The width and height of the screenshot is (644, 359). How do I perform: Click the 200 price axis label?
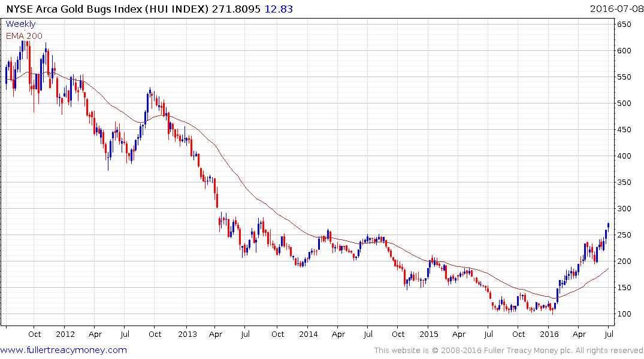click(x=624, y=261)
